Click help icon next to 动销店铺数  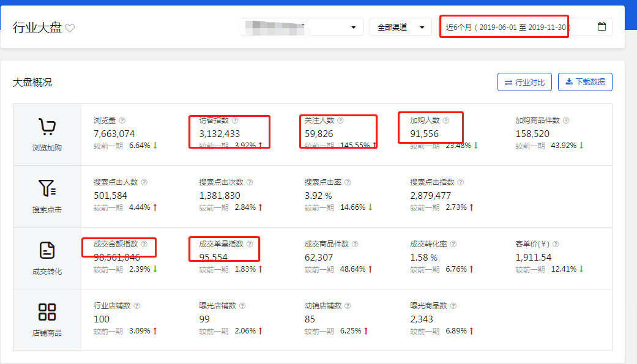point(348,306)
